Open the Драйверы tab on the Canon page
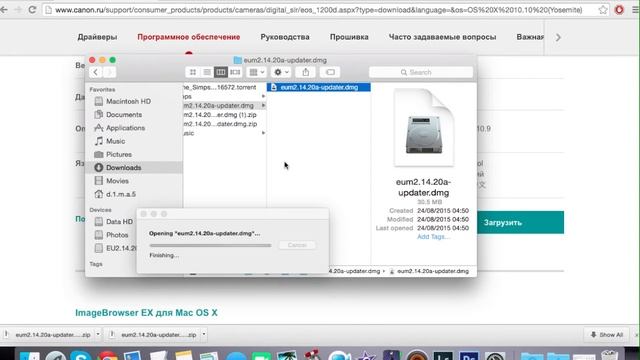640x360 pixels. click(x=97, y=37)
